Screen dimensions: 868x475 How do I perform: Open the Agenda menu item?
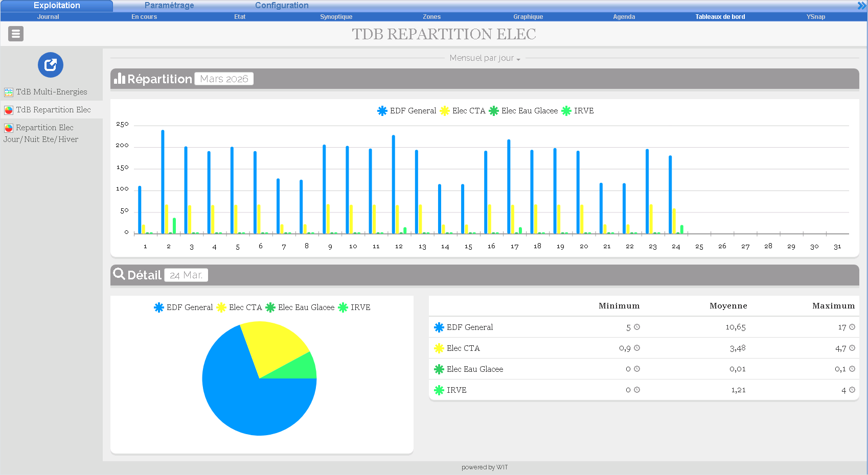point(624,17)
